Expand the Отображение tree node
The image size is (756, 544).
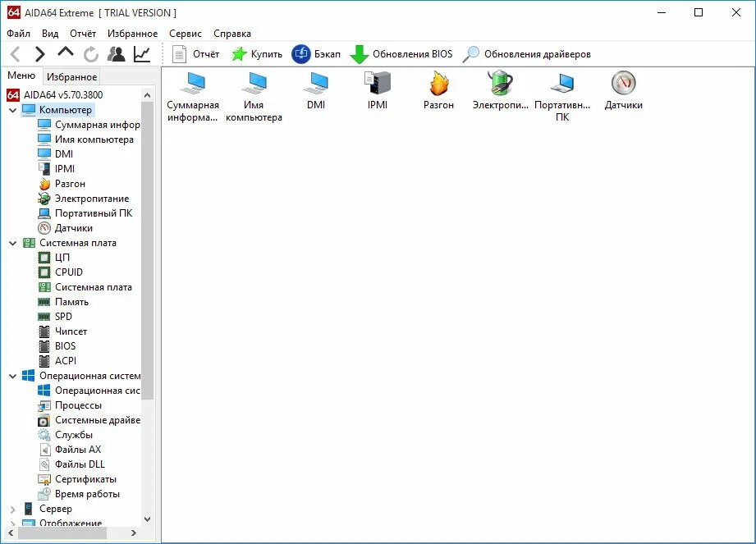tap(13, 523)
